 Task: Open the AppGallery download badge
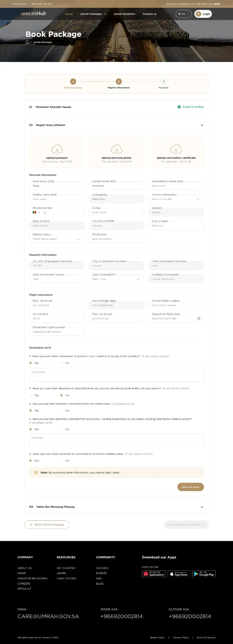154,574
